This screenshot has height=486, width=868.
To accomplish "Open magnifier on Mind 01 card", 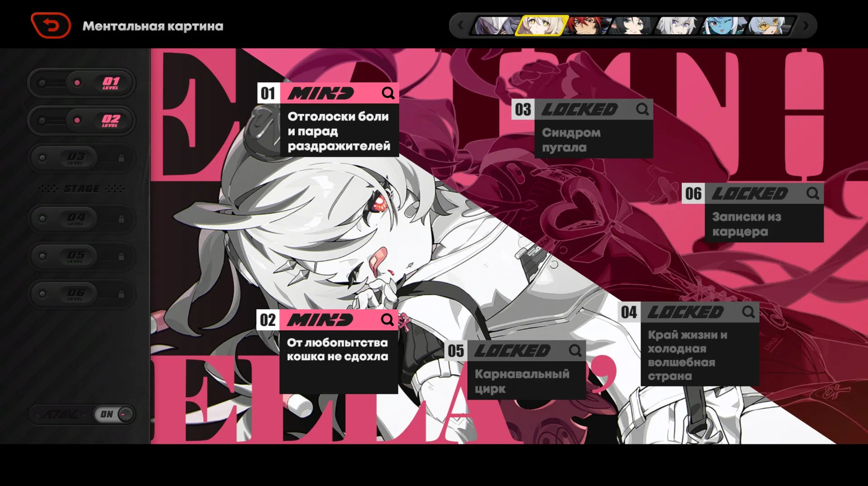I will (388, 93).
